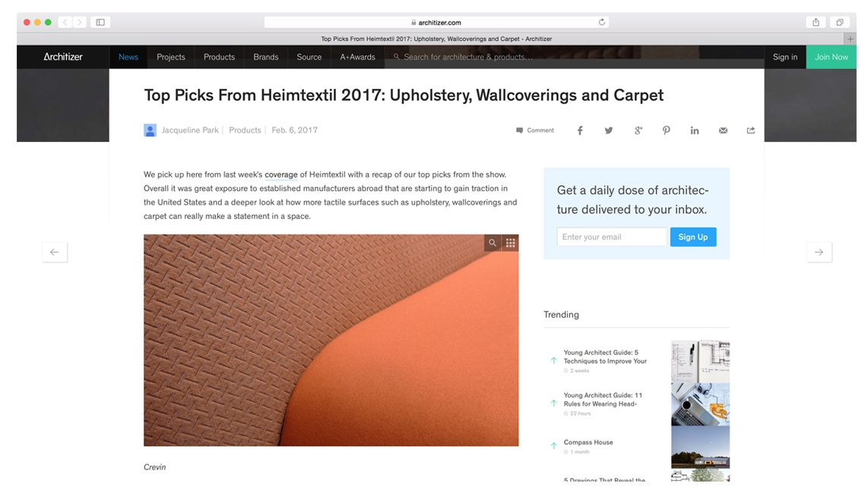Follow the 'coverage' hyperlink in article
The image size is (868, 493).
pyautogui.click(x=280, y=175)
